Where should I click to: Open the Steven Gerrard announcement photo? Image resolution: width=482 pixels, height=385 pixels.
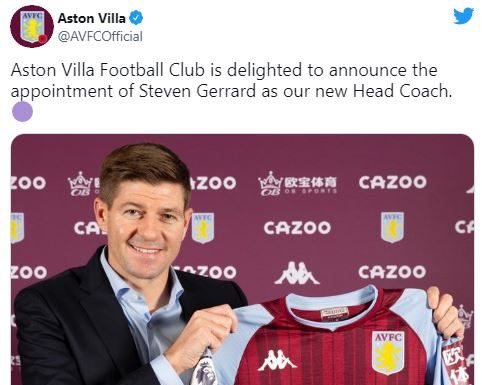click(242, 259)
